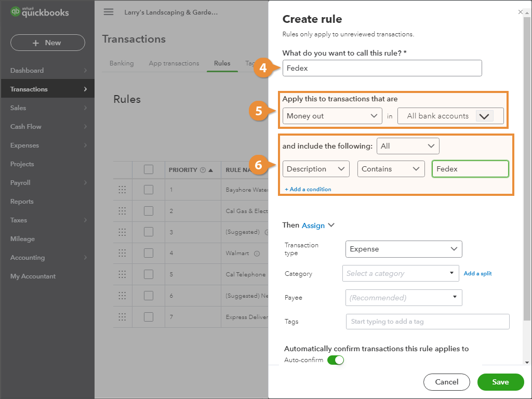Click the Tags input field
This screenshot has width=532, height=399.
(428, 322)
